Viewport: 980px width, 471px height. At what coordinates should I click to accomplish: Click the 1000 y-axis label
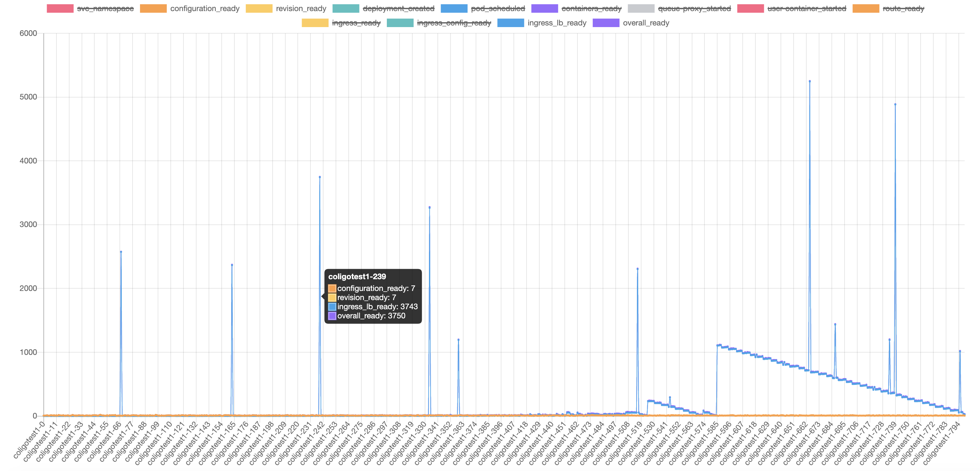pyautogui.click(x=28, y=352)
